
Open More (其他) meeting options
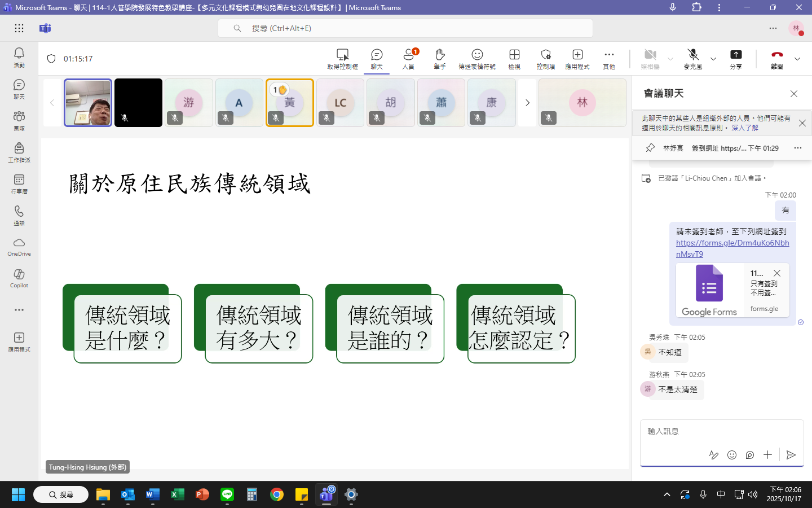coord(609,55)
